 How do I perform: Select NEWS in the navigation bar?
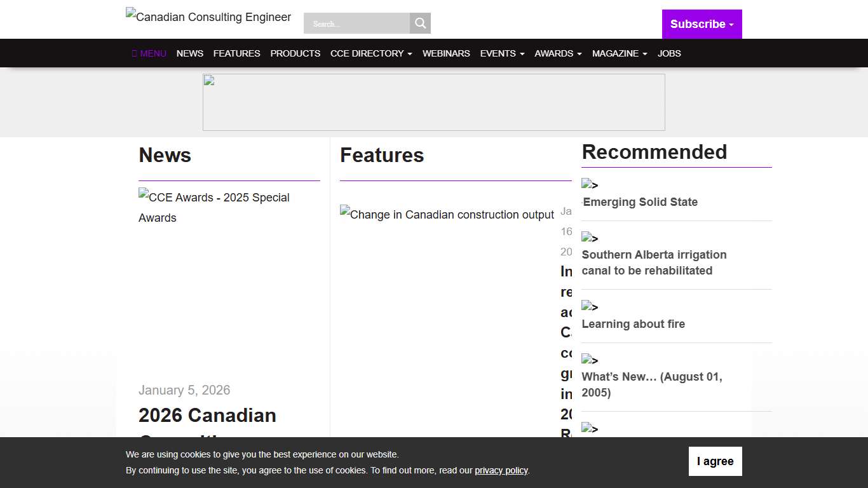[x=189, y=53]
